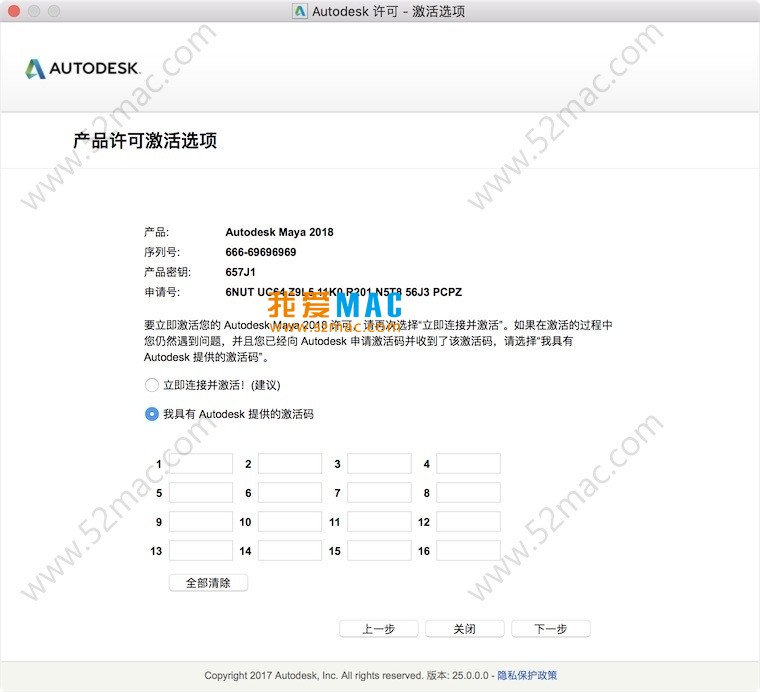Click the Autodesk logo in header

pos(82,69)
